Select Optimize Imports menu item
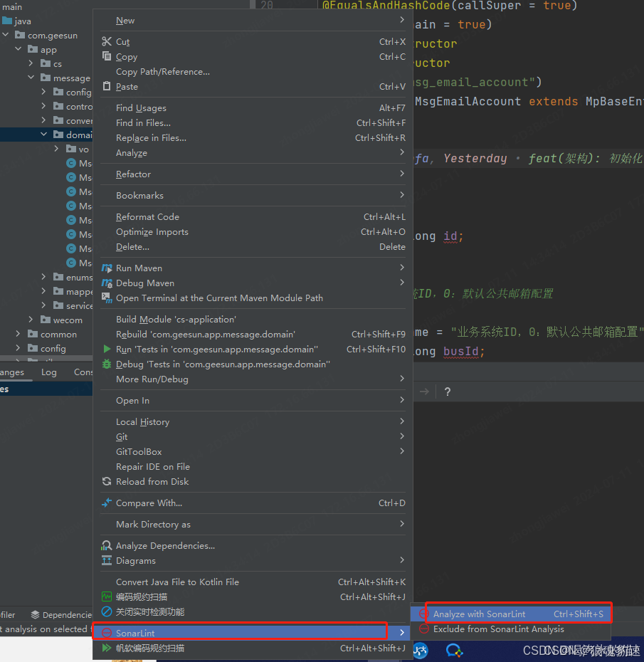This screenshot has width=644, height=662. (x=253, y=232)
